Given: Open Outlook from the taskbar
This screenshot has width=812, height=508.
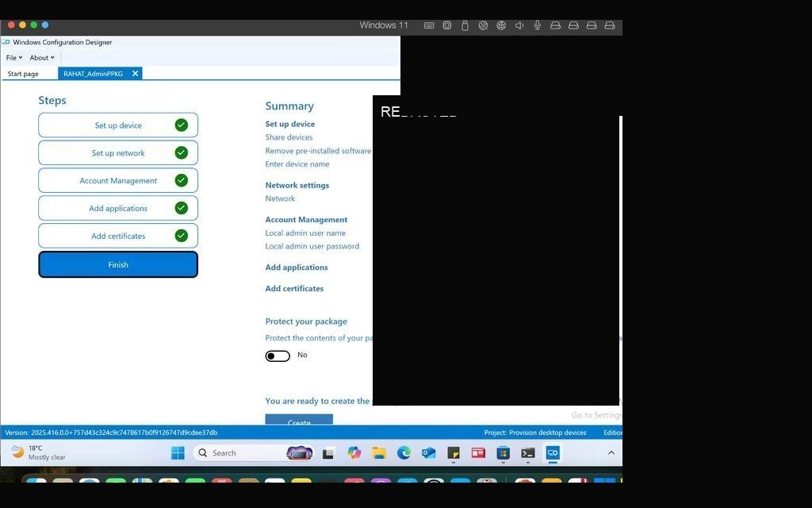Looking at the screenshot, I should pyautogui.click(x=429, y=453).
